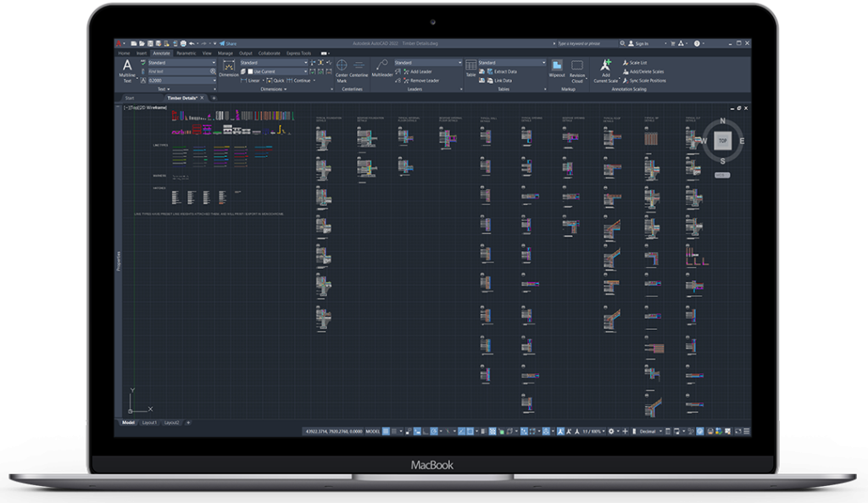The image size is (868, 503).
Task: Open the text height 0.2000 dropdown
Action: [x=181, y=81]
